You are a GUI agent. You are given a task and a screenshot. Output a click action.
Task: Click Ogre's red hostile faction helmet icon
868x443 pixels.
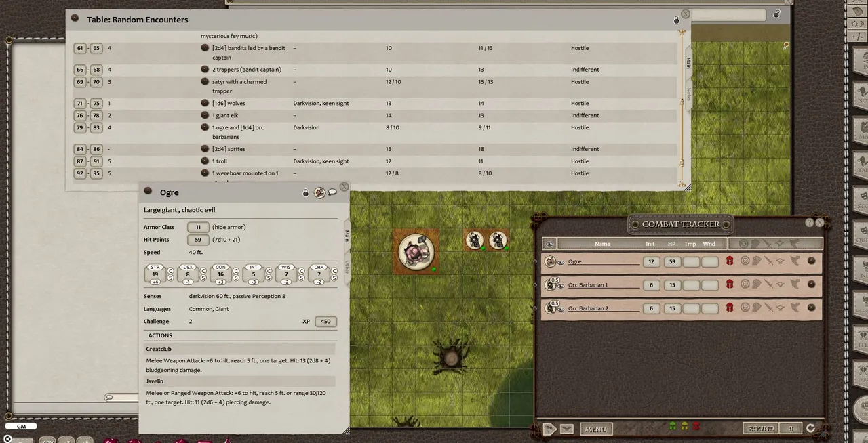click(x=730, y=261)
